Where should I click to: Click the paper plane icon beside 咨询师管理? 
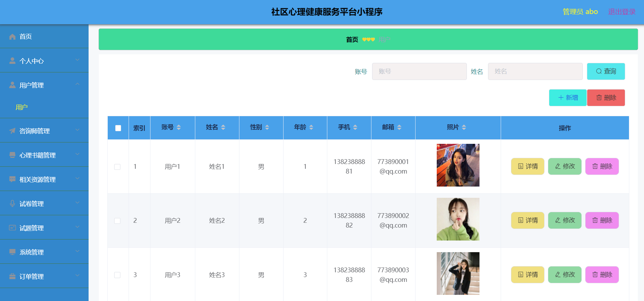[x=12, y=131]
